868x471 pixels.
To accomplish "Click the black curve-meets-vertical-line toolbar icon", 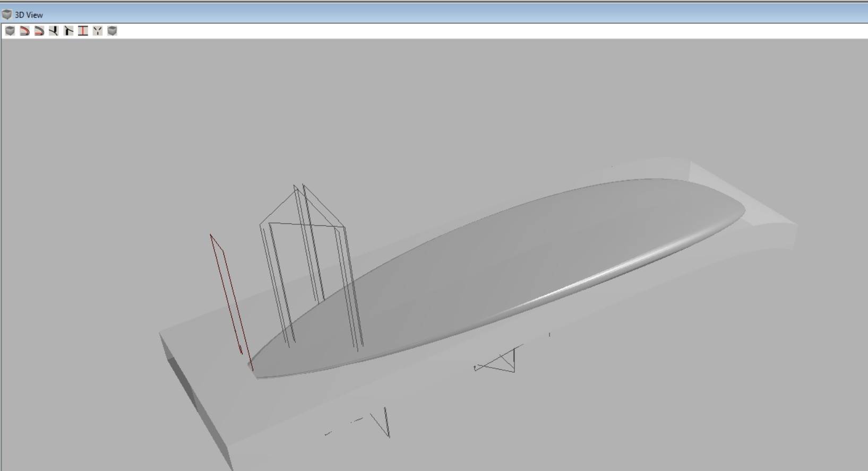I will (x=54, y=31).
